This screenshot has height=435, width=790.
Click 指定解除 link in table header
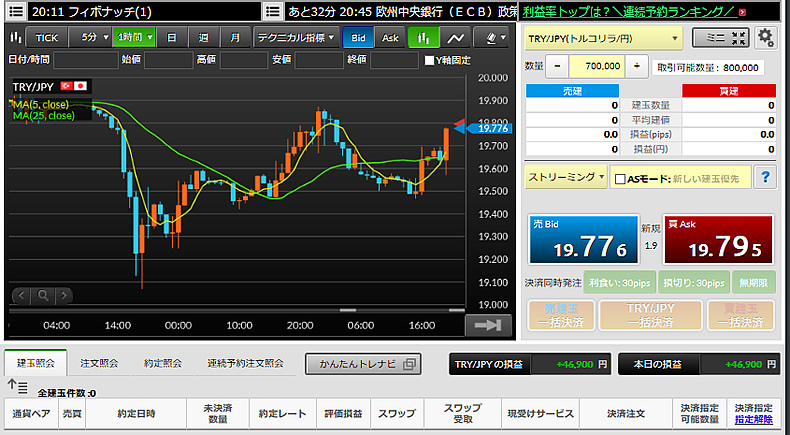click(753, 419)
